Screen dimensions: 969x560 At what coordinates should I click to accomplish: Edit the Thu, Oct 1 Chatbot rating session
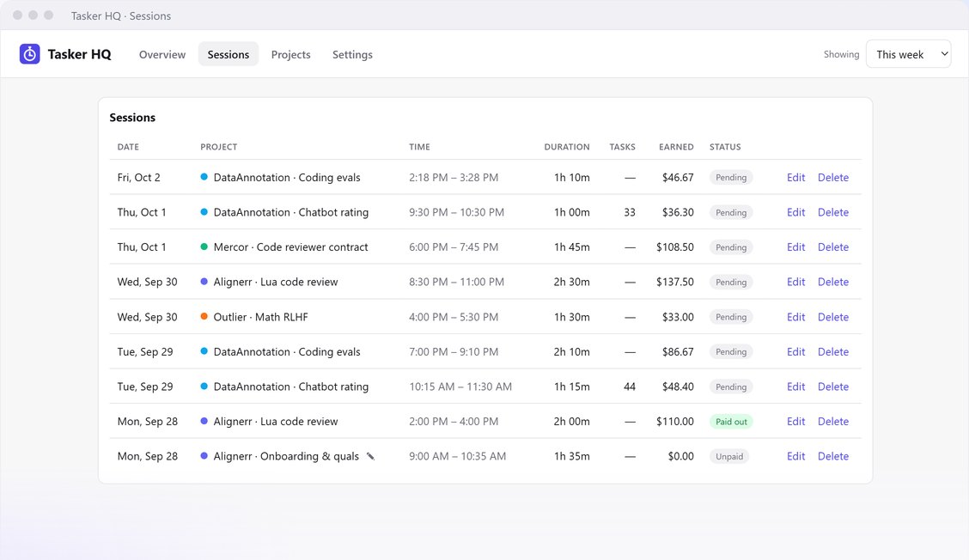795,212
